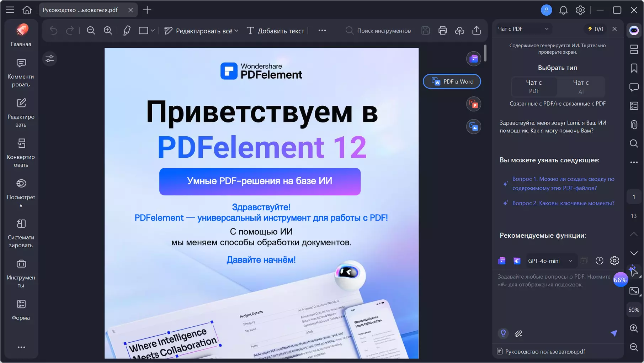Click the Save disk icon
644x363 pixels.
coord(426,31)
